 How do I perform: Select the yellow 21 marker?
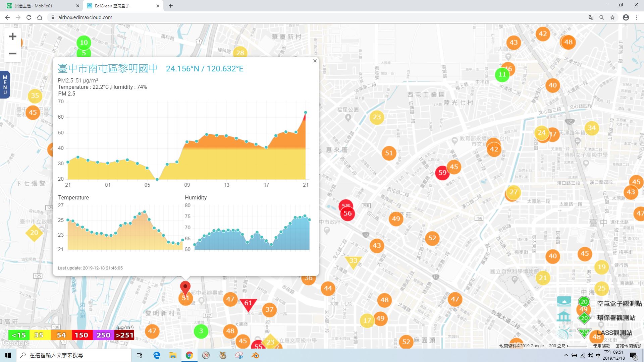point(543,278)
